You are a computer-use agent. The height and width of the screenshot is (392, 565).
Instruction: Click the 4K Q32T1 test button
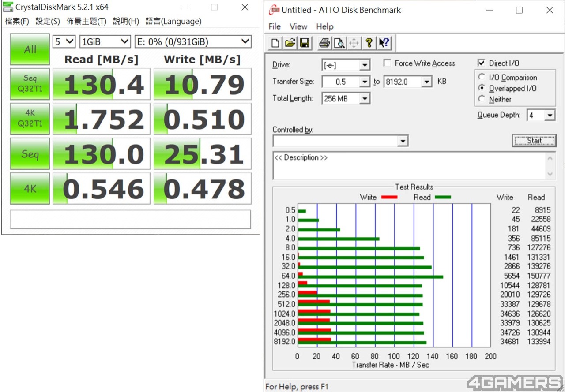[30, 119]
